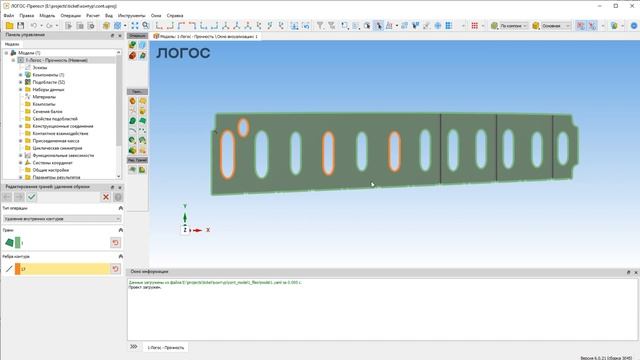Collapse the Грани section
The width and height of the screenshot is (640, 360).
click(120, 230)
